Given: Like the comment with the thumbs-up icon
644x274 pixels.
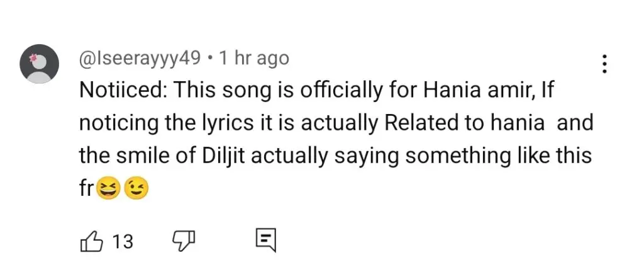Looking at the screenshot, I should (x=90, y=241).
